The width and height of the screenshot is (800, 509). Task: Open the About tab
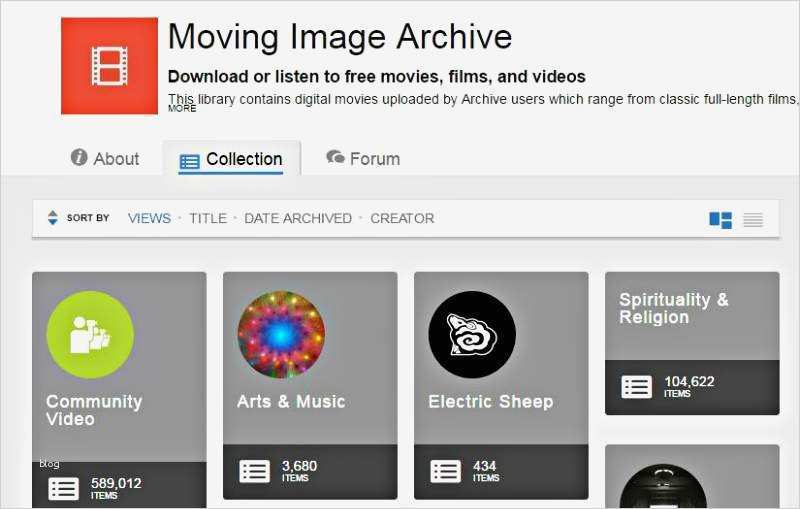click(105, 159)
